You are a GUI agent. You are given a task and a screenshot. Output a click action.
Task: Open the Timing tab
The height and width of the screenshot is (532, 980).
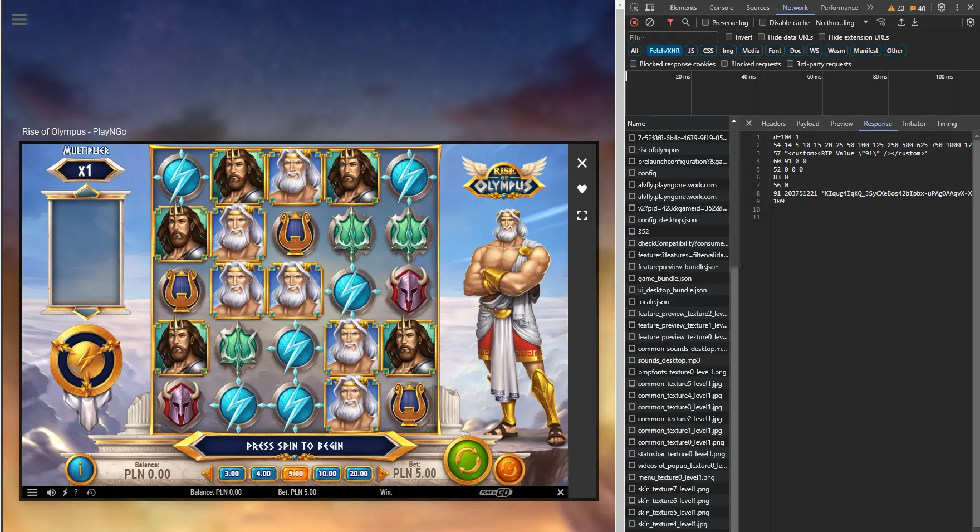point(947,124)
